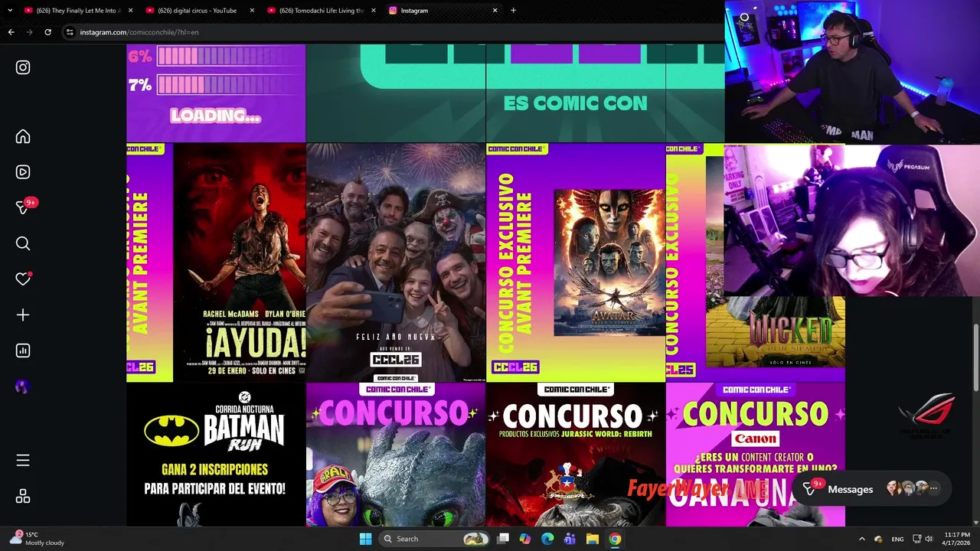Image resolution: width=980 pixels, height=551 pixels.
Task: Click the Messages avatars ellipsis
Action: [x=933, y=488]
